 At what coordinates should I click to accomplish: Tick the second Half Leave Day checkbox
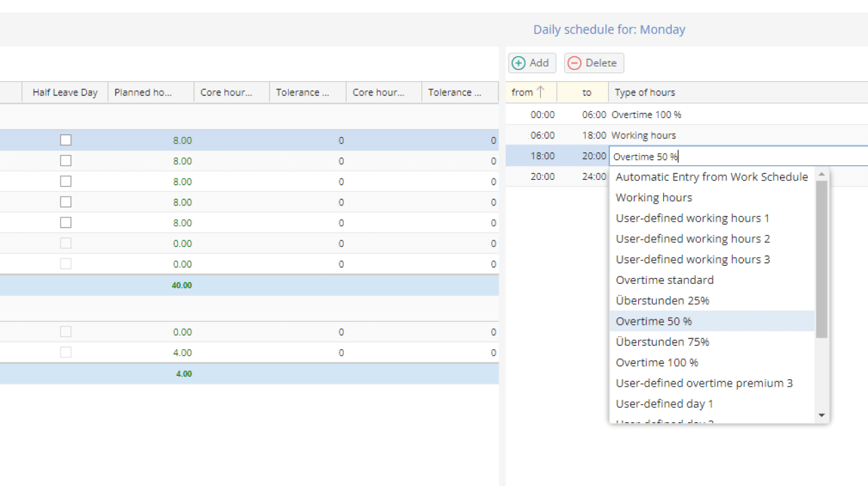tap(66, 161)
